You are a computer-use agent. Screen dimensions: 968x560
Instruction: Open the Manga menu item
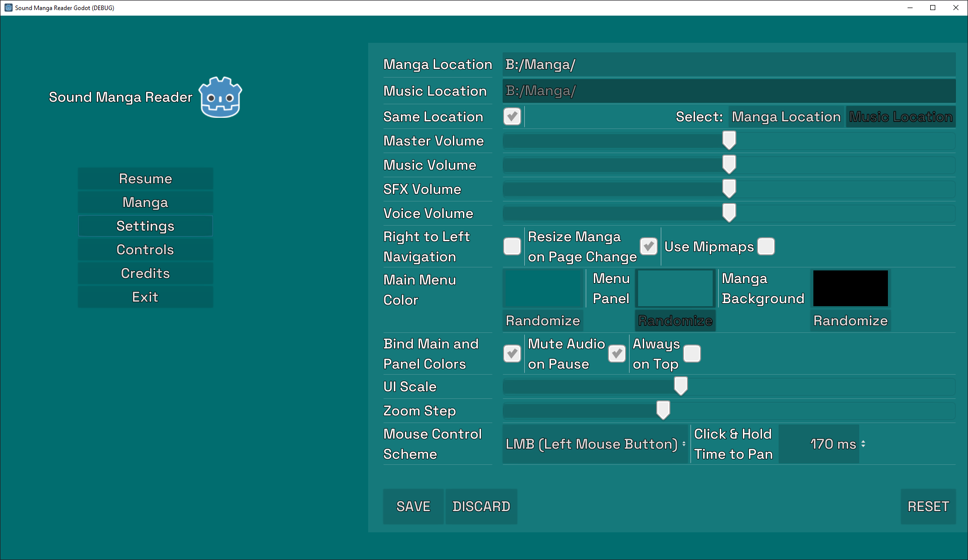tap(146, 202)
